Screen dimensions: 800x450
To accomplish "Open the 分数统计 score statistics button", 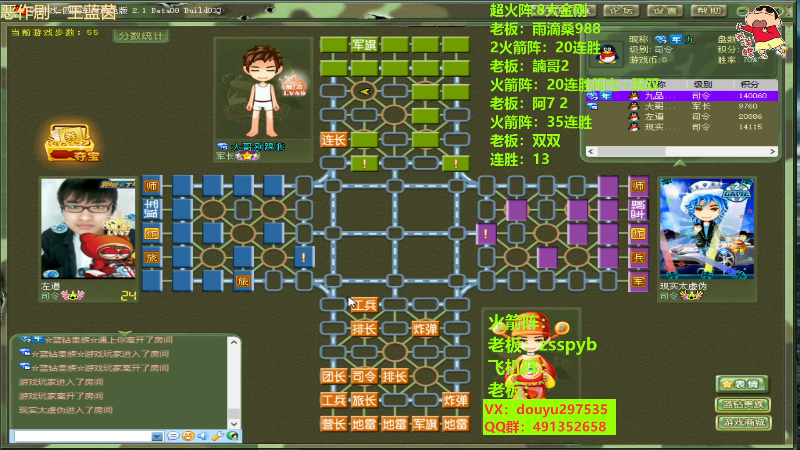I will pyautogui.click(x=141, y=36).
